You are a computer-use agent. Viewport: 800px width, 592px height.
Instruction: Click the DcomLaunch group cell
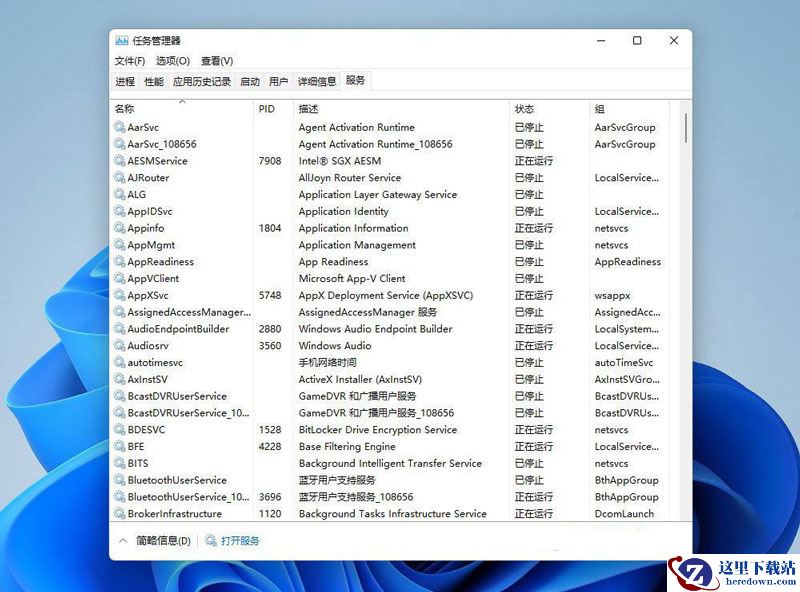click(624, 513)
